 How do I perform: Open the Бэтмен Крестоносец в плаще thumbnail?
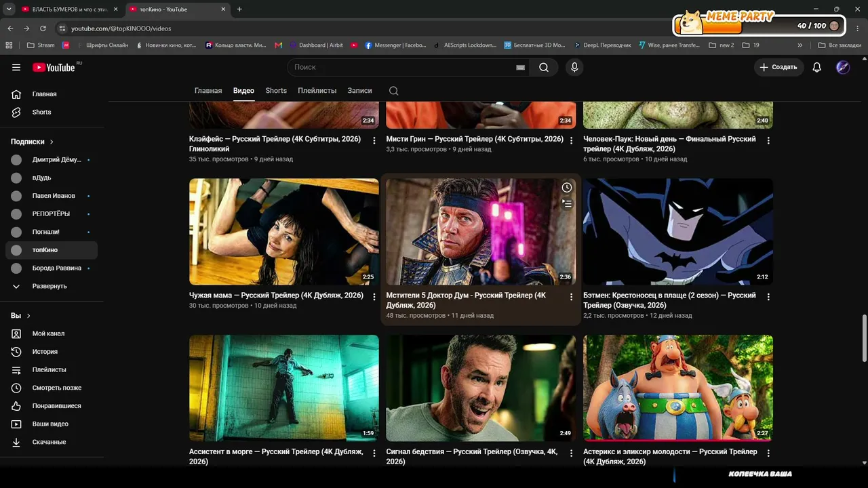click(678, 232)
